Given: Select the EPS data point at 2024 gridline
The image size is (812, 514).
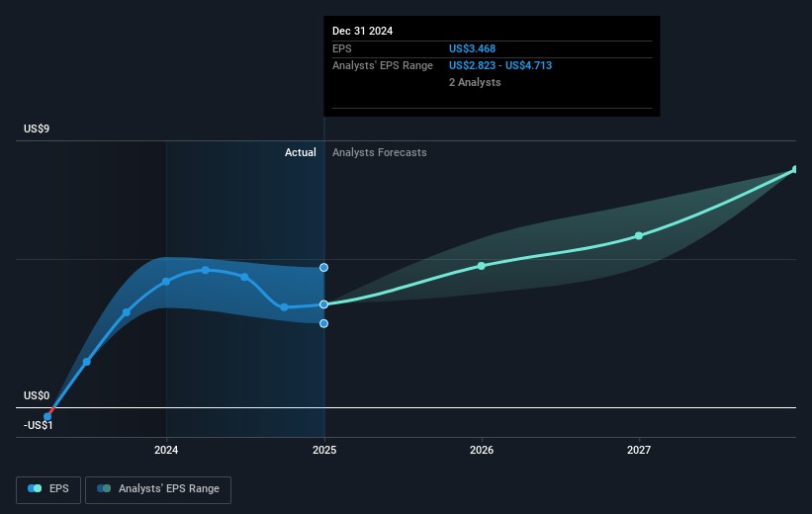Looking at the screenshot, I should (x=166, y=282).
